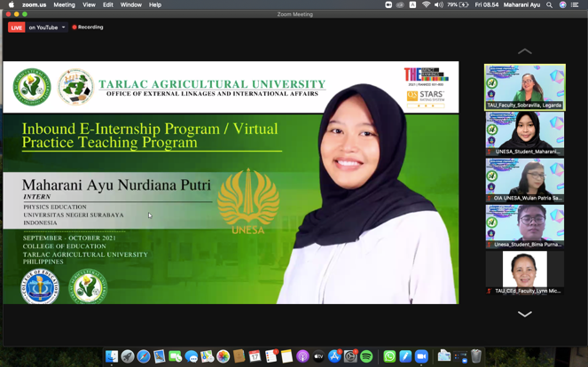
Task: Click the volume icon in menu bar
Action: click(439, 4)
